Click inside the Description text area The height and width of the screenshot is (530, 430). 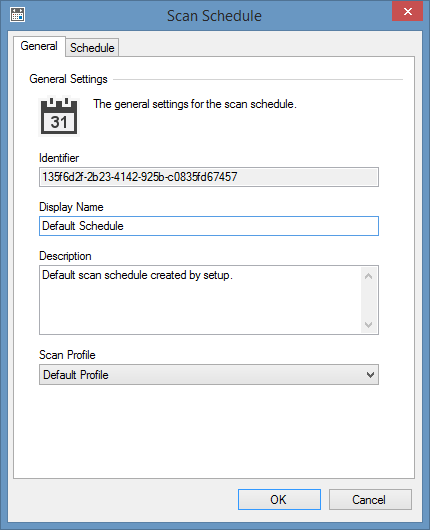pyautogui.click(x=200, y=300)
